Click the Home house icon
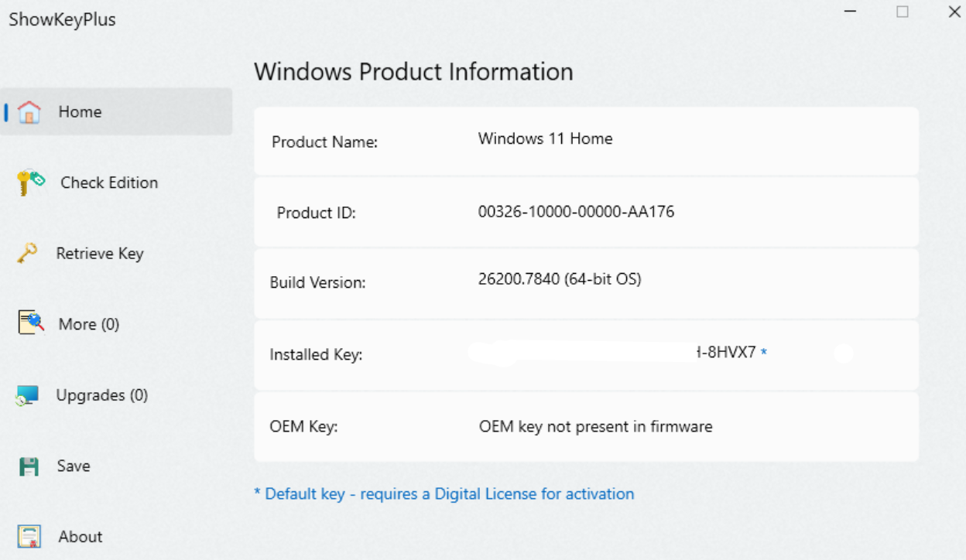The height and width of the screenshot is (560, 966). (x=29, y=112)
